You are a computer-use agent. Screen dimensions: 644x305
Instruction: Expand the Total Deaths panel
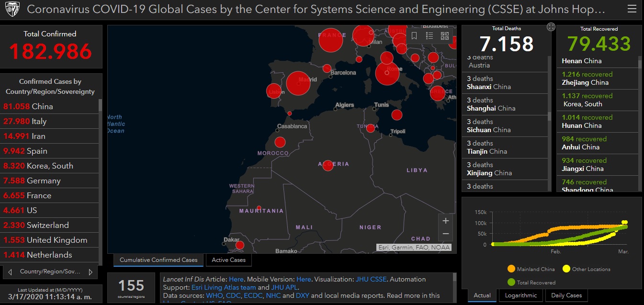pyautogui.click(x=551, y=27)
